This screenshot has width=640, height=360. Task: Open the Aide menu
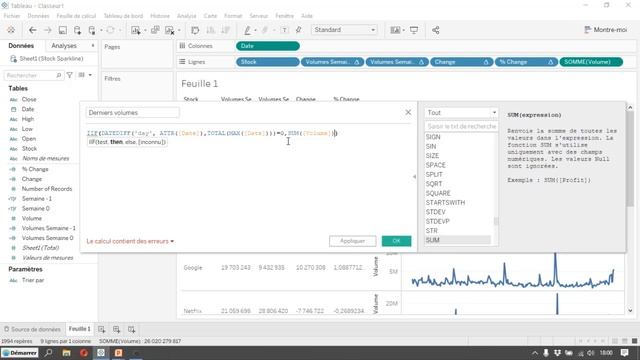click(307, 16)
